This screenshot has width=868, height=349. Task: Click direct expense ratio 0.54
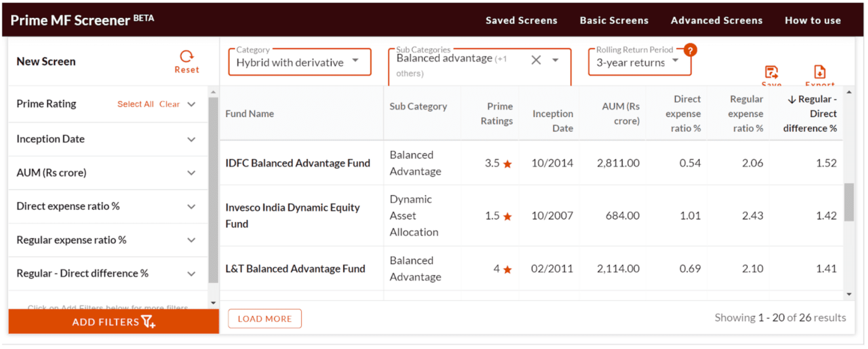click(x=690, y=163)
